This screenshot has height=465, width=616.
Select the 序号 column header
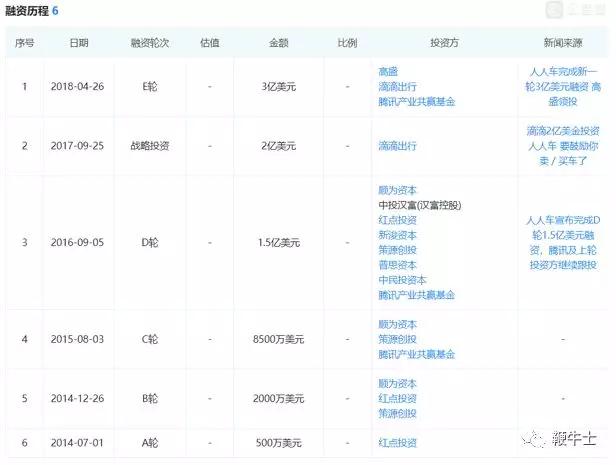pos(24,43)
